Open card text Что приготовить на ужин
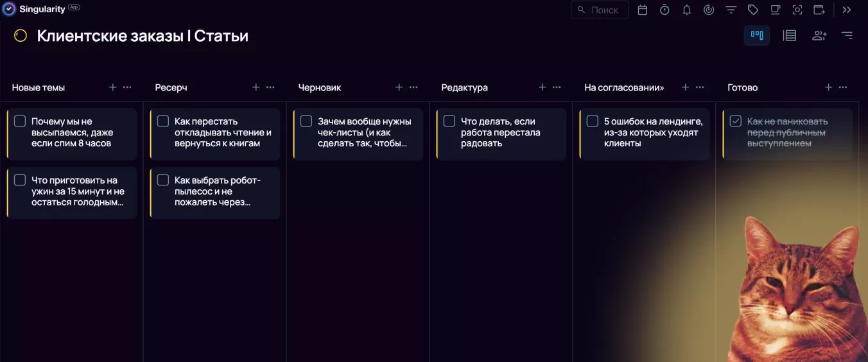Image resolution: width=868 pixels, height=362 pixels. (78, 191)
